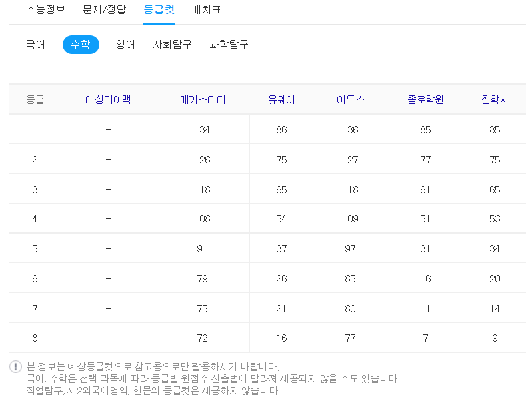The height and width of the screenshot is (407, 532).
Task: Select 메가스터디 grade 4 value 108
Action: pos(202,219)
